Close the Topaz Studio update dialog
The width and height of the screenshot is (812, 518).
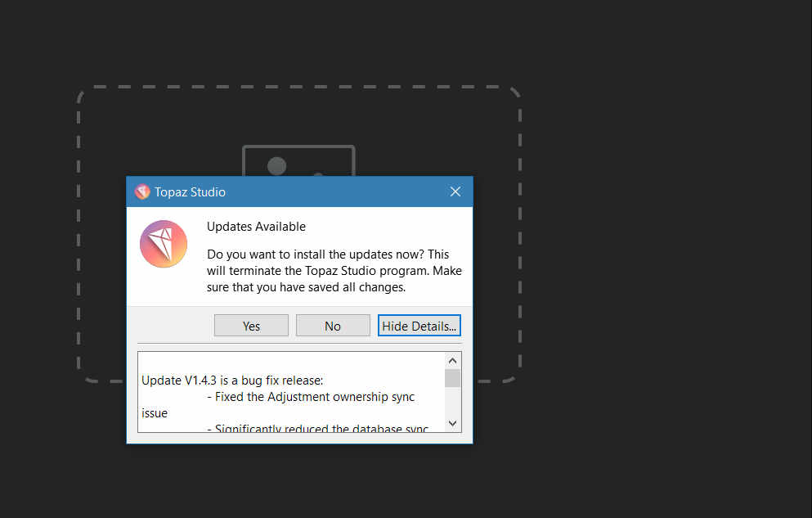pyautogui.click(x=455, y=191)
